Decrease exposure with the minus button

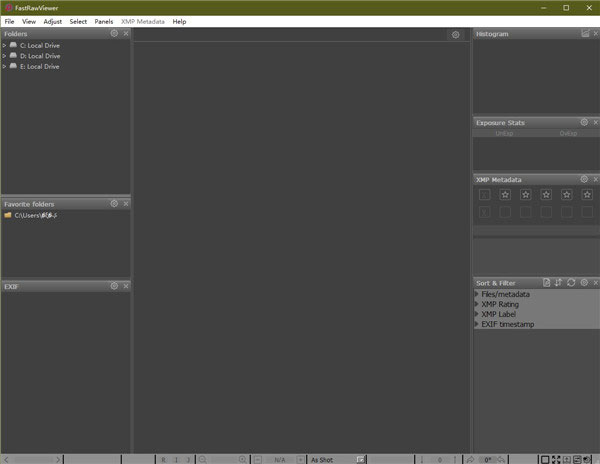[258, 460]
